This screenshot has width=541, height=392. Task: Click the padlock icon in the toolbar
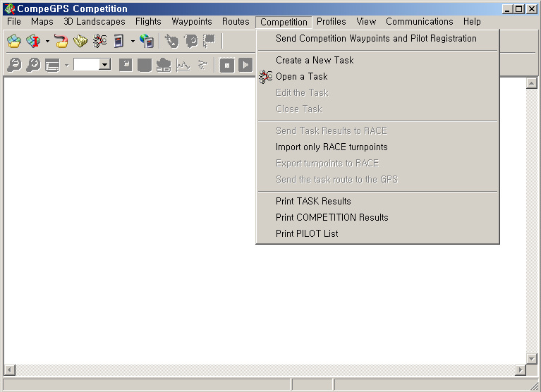tap(126, 65)
